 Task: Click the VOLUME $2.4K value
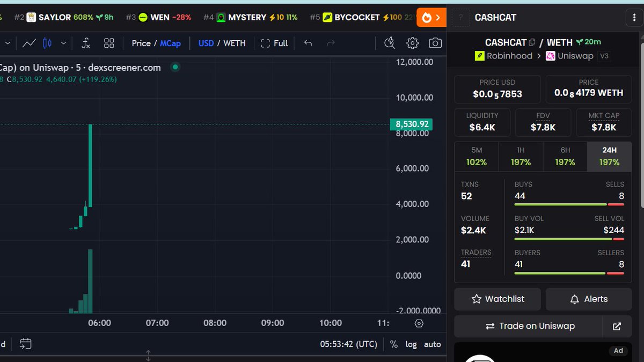click(473, 231)
